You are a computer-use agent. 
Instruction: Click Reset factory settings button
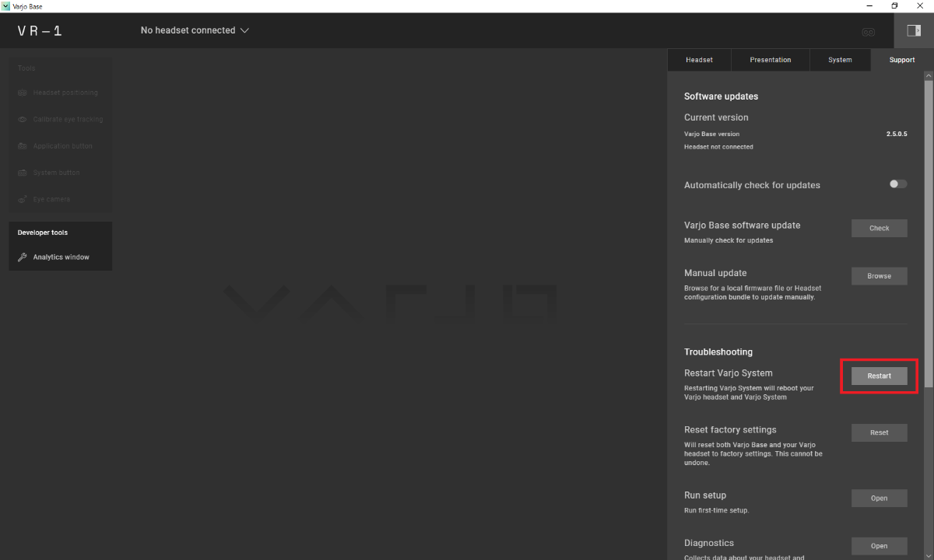(x=879, y=432)
